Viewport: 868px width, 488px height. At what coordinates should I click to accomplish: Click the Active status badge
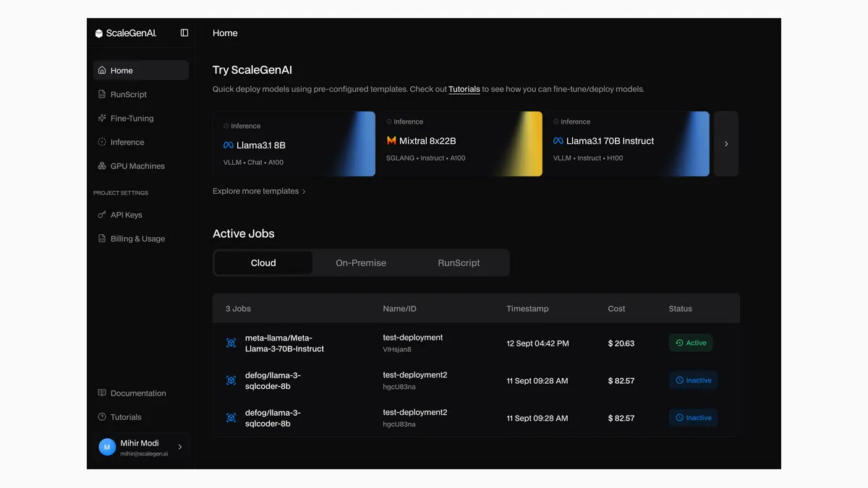(691, 343)
